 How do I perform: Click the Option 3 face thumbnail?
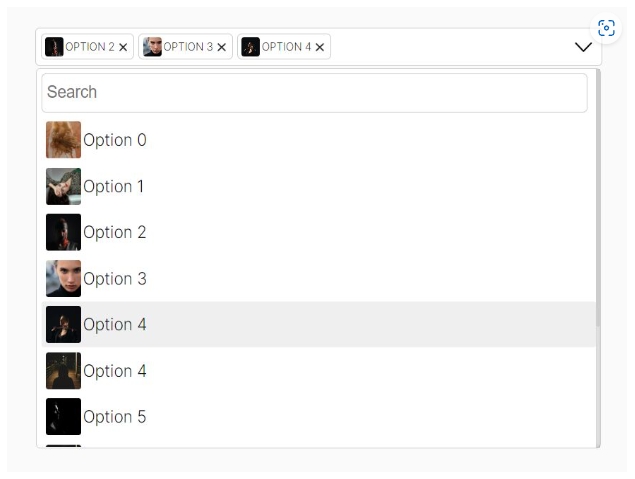tap(63, 279)
